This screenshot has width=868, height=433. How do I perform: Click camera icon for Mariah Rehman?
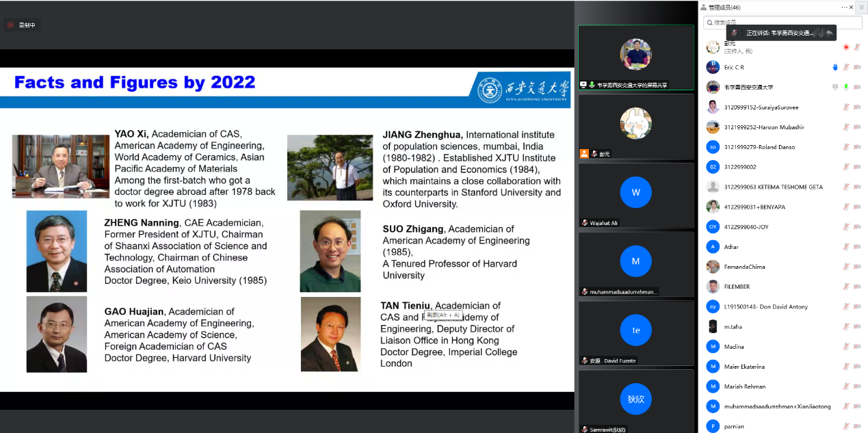pos(857,386)
